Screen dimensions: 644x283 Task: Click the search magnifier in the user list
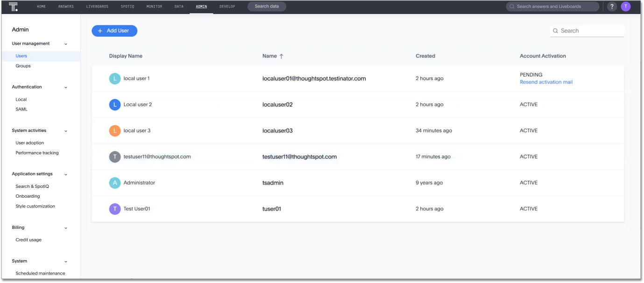(555, 30)
